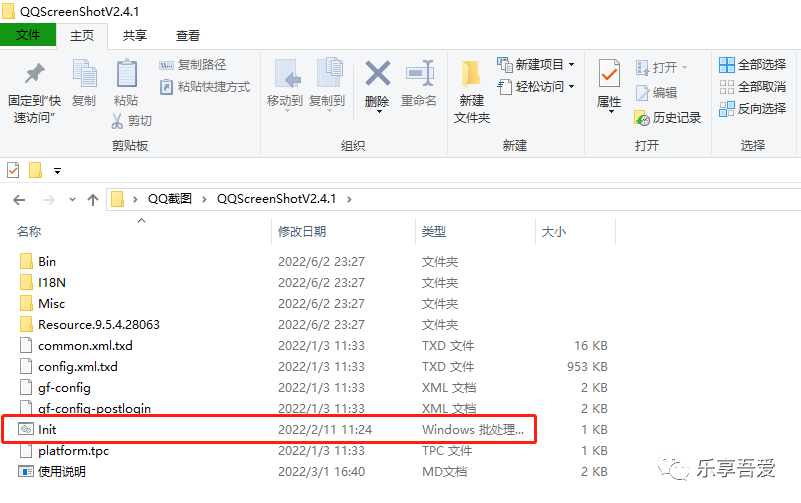Click the address bar folder icon

117,199
